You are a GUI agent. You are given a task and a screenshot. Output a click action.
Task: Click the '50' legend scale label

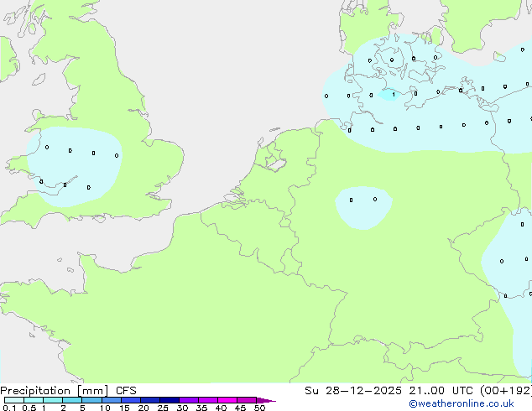pos(259,408)
